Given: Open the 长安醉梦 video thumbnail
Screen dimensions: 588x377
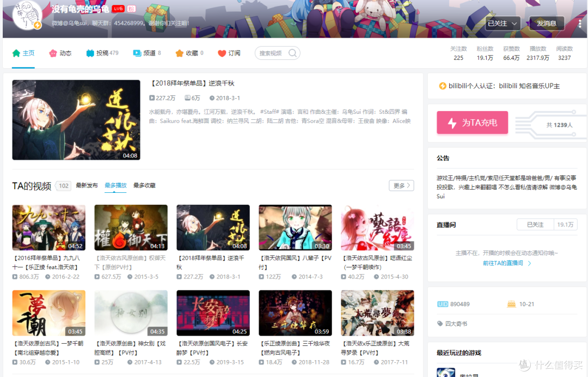Looking at the screenshot, I should [213, 313].
